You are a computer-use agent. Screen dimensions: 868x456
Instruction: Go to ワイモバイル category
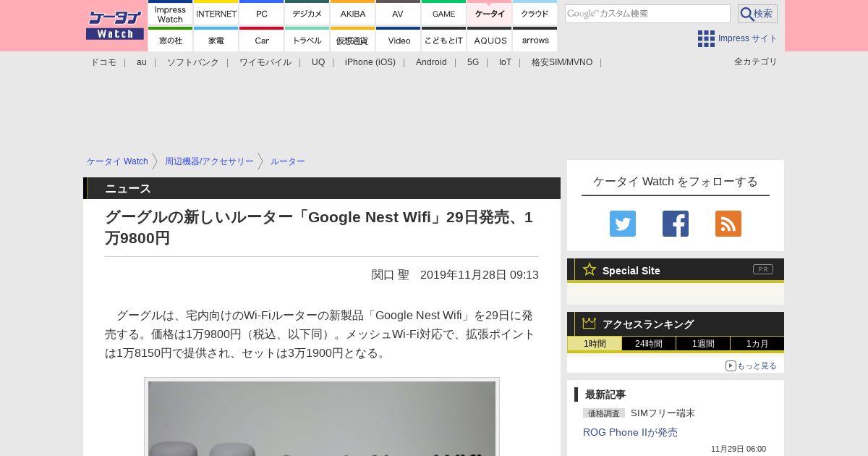tap(265, 62)
